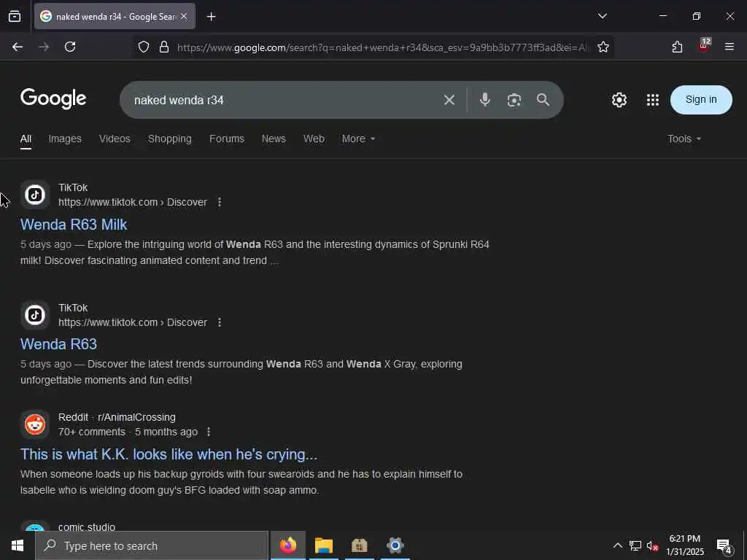Expand the Tools dropdown
This screenshot has height=560, width=747.
click(684, 139)
